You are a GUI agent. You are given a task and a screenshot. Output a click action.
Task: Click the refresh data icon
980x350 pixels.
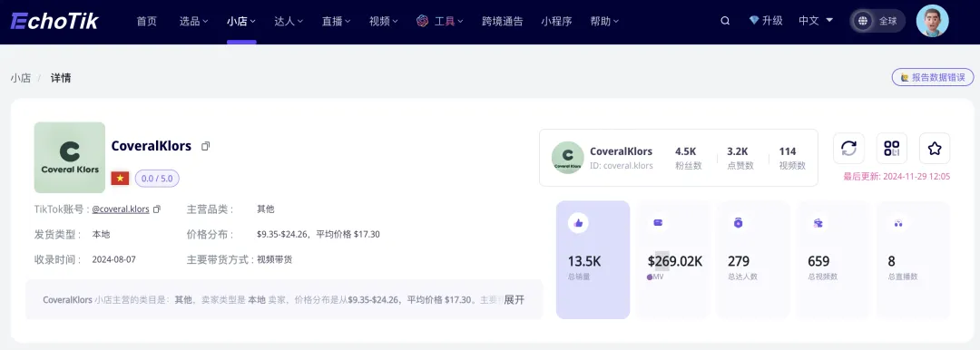(x=848, y=148)
